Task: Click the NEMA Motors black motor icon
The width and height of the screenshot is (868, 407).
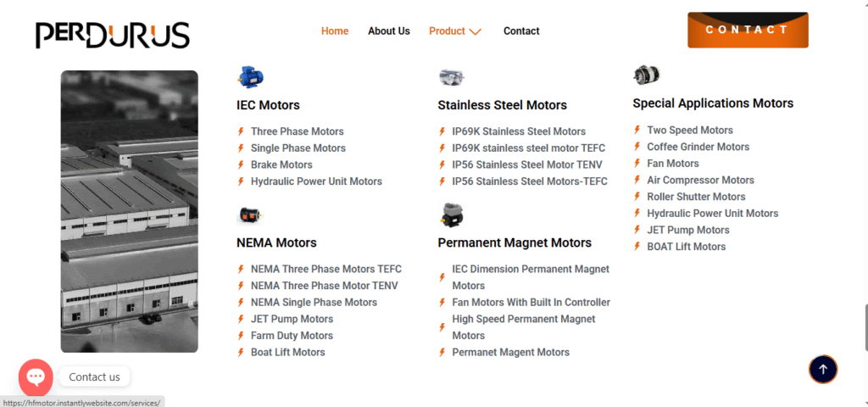Action: click(250, 215)
